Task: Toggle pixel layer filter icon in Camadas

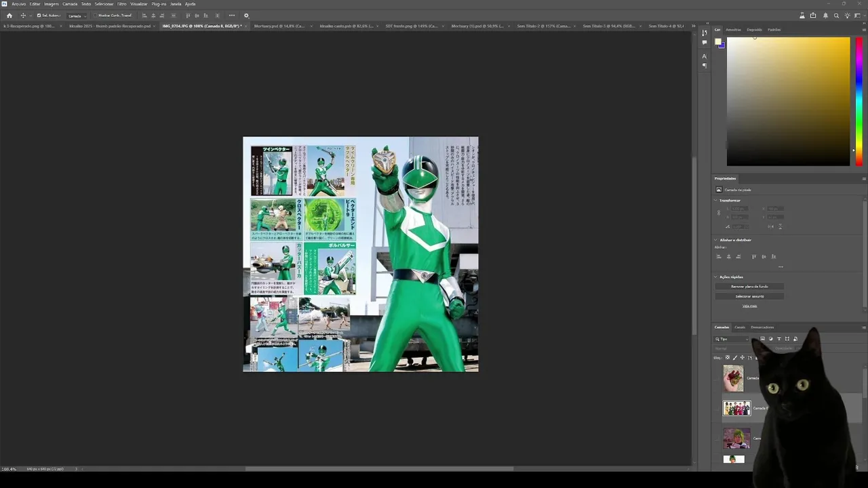Action: coord(762,339)
